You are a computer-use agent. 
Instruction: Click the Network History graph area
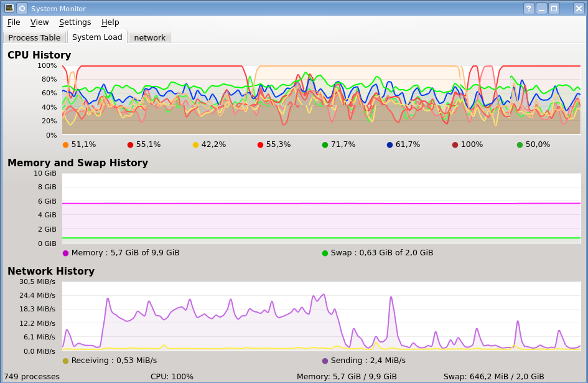coord(321,316)
